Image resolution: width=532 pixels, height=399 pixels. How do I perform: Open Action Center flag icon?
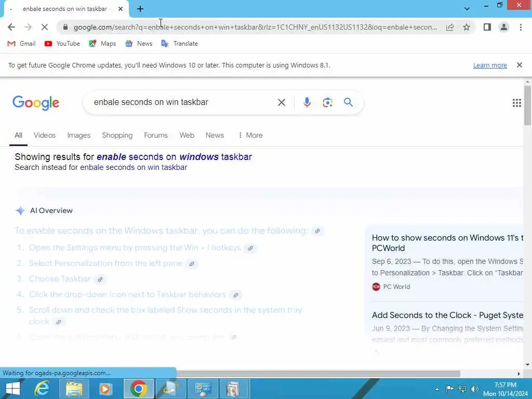pyautogui.click(x=449, y=389)
